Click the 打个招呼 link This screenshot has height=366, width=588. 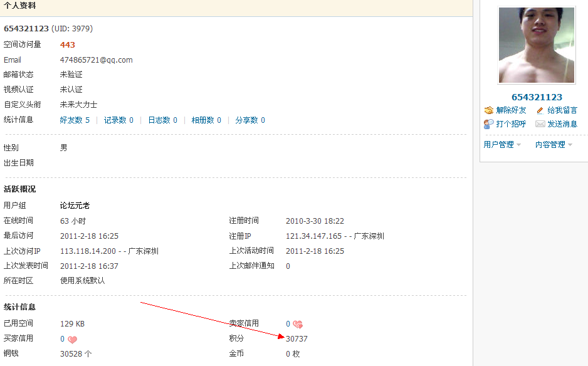tap(511, 124)
